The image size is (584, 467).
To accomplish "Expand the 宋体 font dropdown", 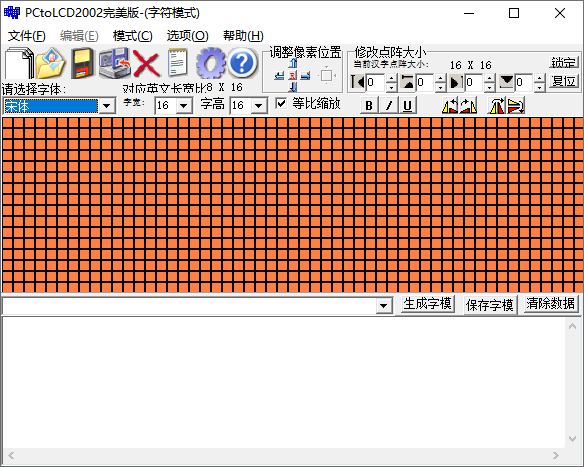I will coord(107,106).
